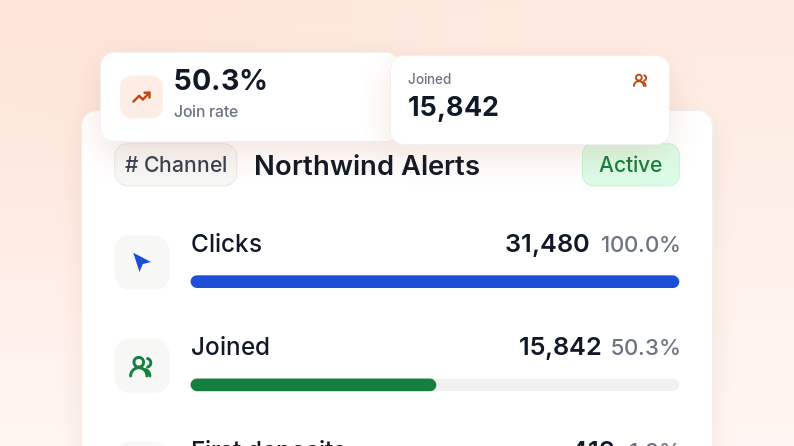Click the green users icon in Joined row
The height and width of the screenshot is (446, 794).
point(142,366)
